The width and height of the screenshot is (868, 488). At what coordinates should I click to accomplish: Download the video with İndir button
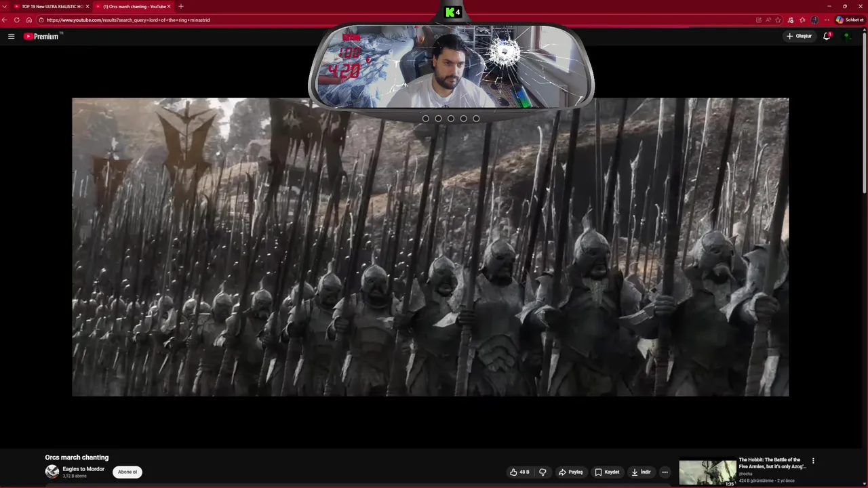pyautogui.click(x=641, y=472)
